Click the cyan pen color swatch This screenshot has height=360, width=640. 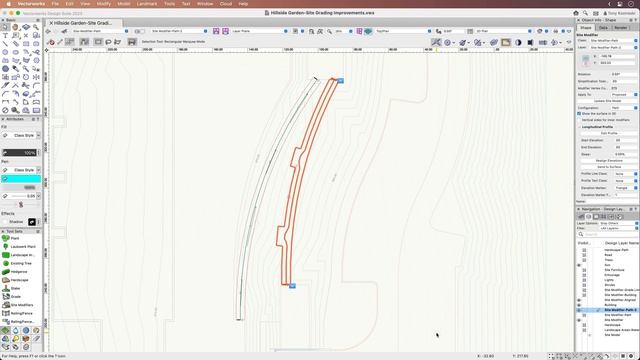(x=21, y=179)
